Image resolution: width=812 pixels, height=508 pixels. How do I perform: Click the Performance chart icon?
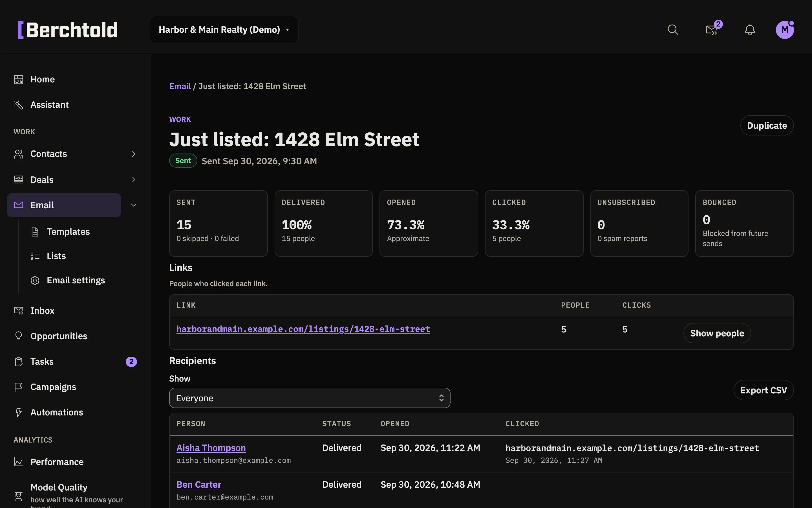point(18,462)
